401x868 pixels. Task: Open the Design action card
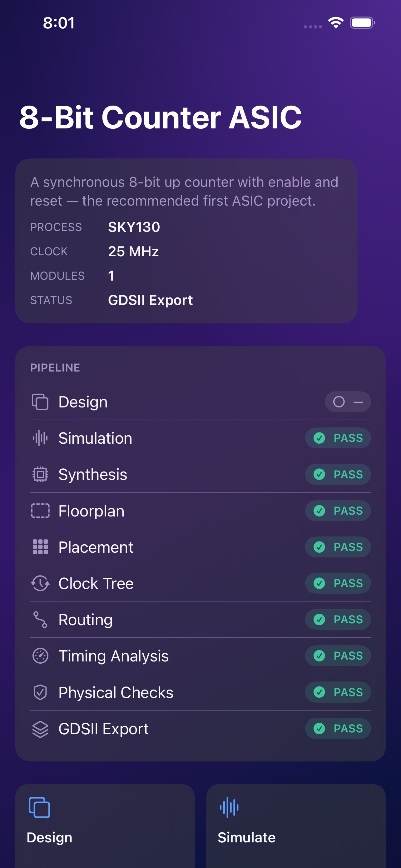pyautogui.click(x=105, y=826)
